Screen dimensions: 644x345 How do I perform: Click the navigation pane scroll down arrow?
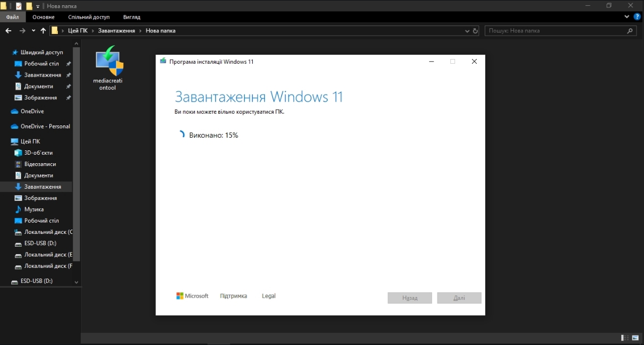click(x=76, y=282)
